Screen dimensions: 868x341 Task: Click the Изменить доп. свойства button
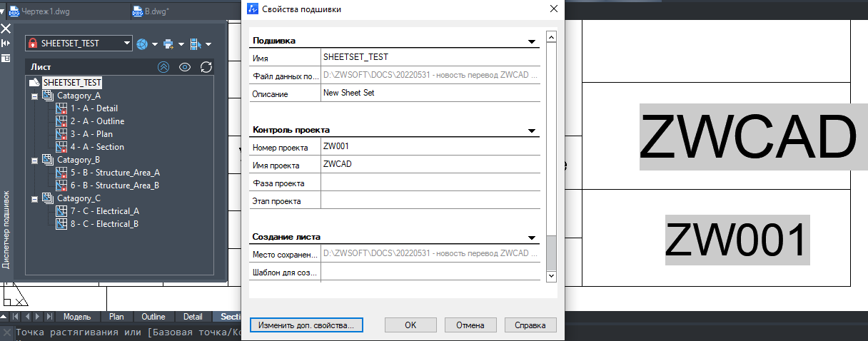[x=307, y=325]
